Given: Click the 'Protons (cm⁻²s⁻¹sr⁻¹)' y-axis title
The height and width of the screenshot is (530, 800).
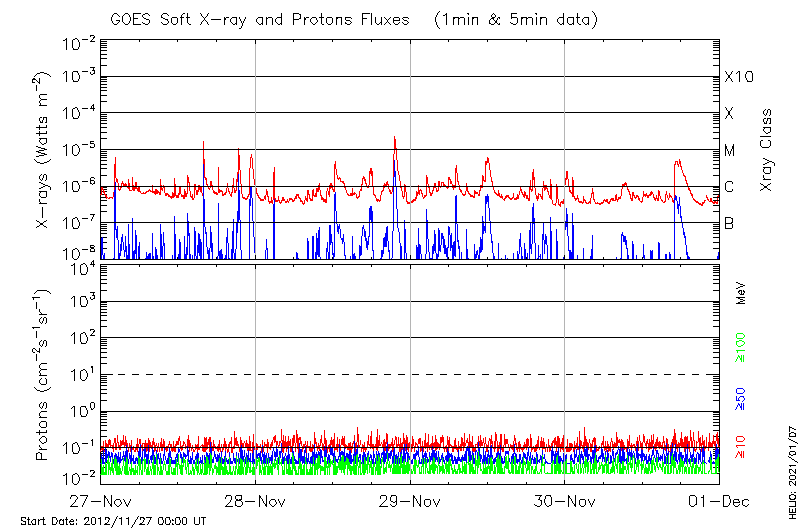Looking at the screenshot, I should pyautogui.click(x=42, y=375).
